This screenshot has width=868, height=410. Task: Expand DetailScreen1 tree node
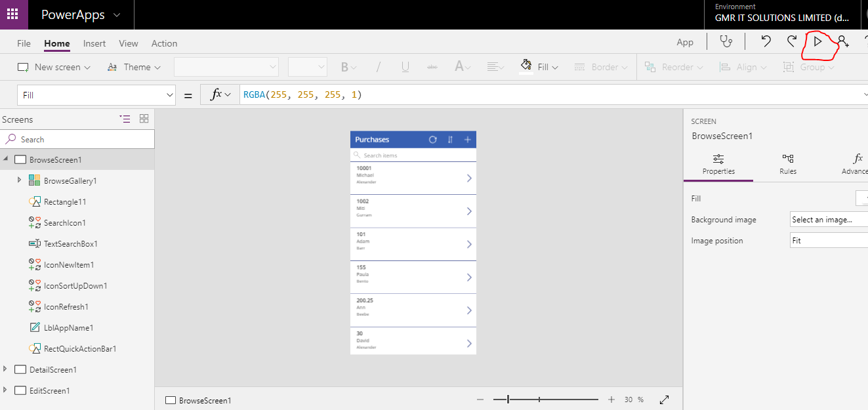pos(6,369)
